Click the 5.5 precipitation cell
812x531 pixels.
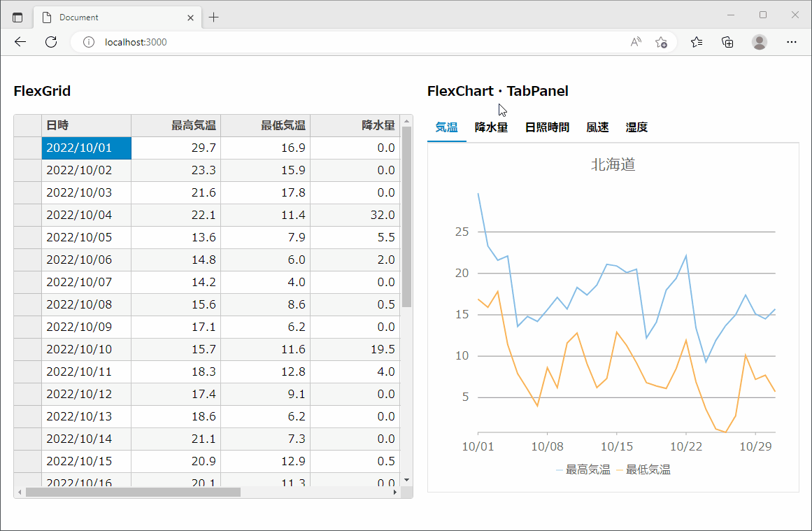click(x=355, y=238)
